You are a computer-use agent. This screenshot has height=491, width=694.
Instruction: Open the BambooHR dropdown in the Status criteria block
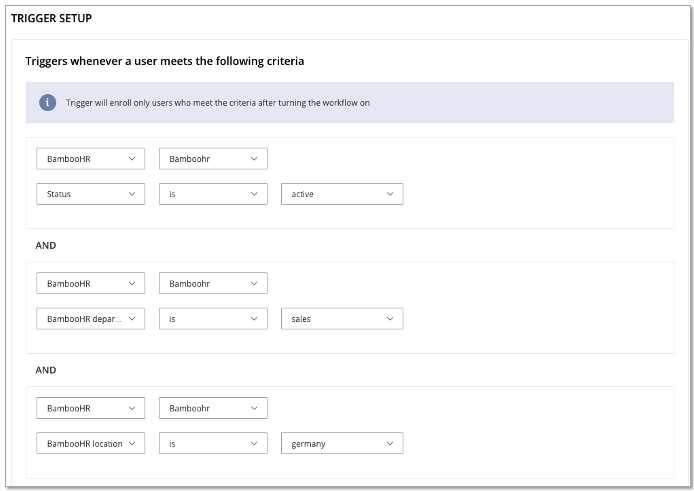coord(90,159)
